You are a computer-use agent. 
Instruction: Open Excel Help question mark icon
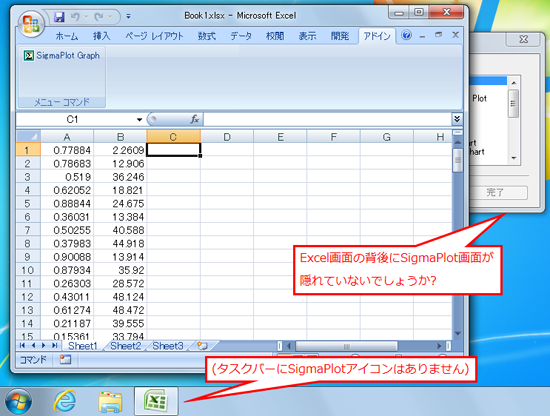click(406, 35)
